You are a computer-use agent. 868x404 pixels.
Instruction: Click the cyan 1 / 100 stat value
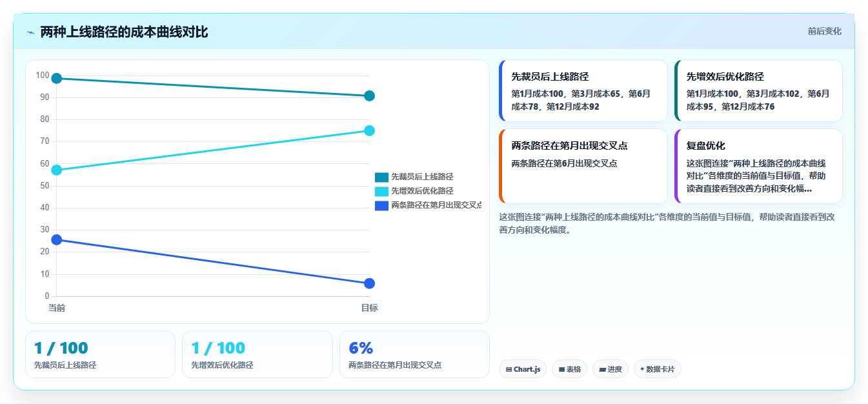pyautogui.click(x=218, y=348)
